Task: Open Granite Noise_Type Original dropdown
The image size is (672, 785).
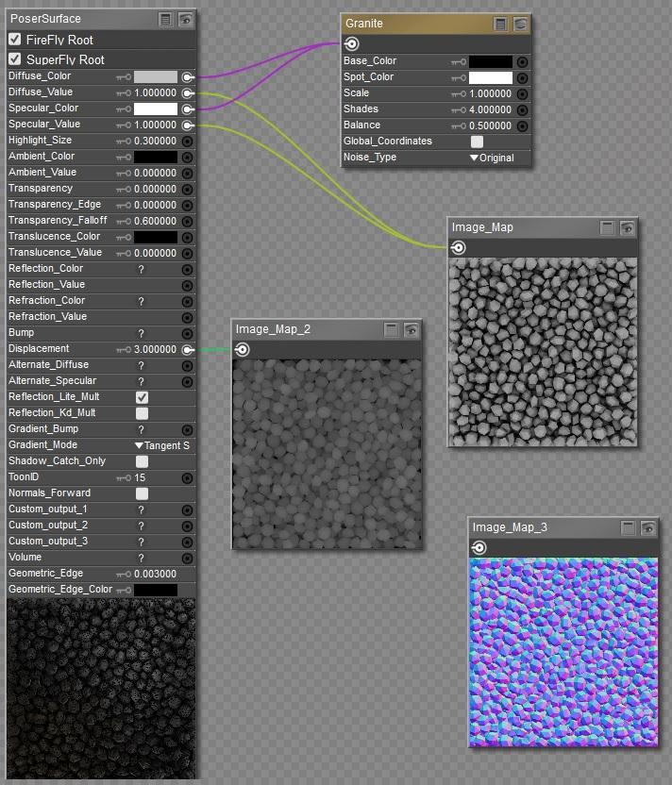Action: 492,158
